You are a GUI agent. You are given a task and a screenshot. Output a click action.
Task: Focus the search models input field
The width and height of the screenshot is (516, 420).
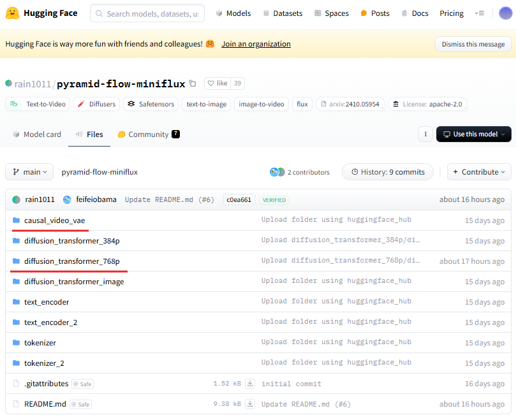(147, 13)
